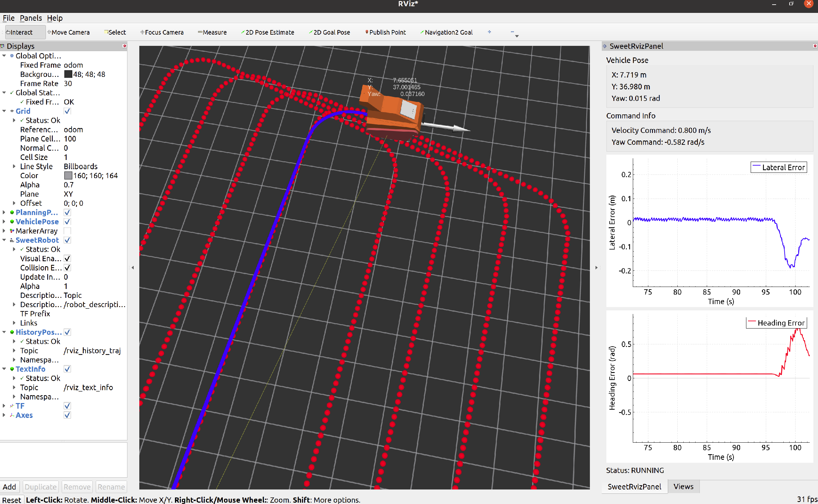Choose the Select tool
The width and height of the screenshot is (818, 504).
[x=115, y=32]
